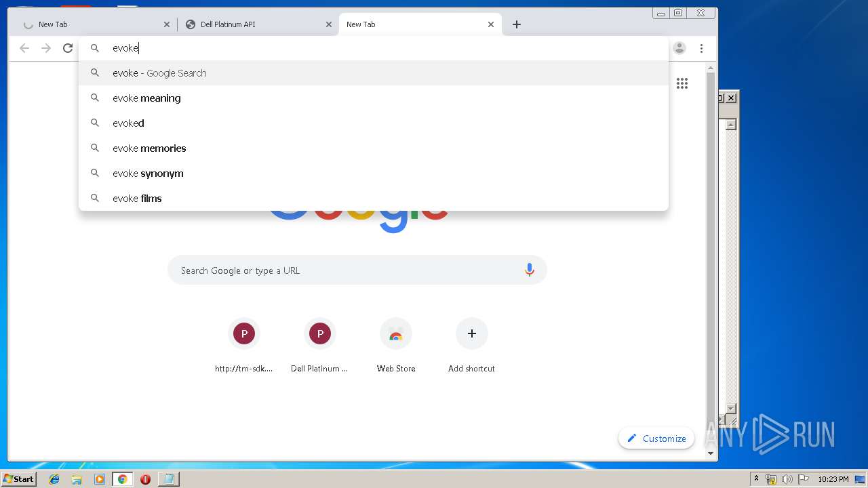Start voice search with microphone icon

click(530, 270)
